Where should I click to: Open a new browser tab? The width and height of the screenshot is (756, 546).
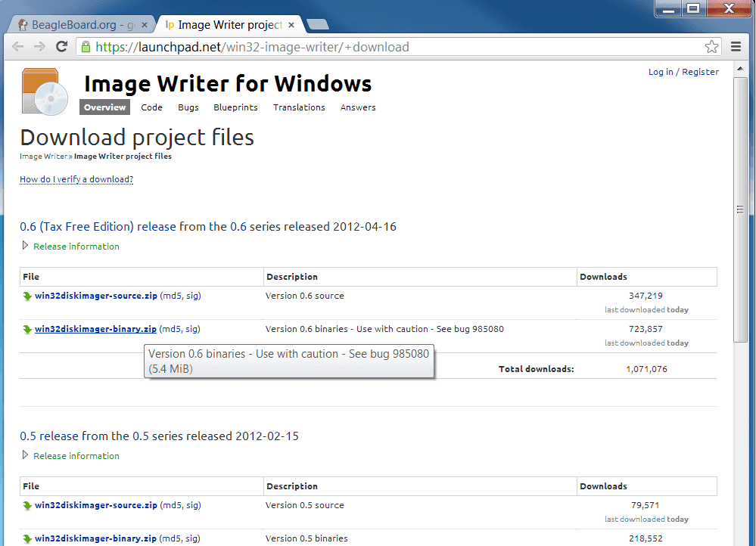point(318,24)
